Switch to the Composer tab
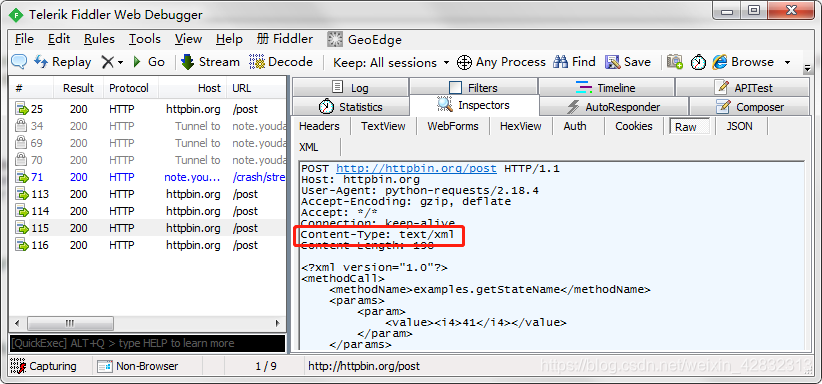Viewport: 822px width, 384px height. 750,107
